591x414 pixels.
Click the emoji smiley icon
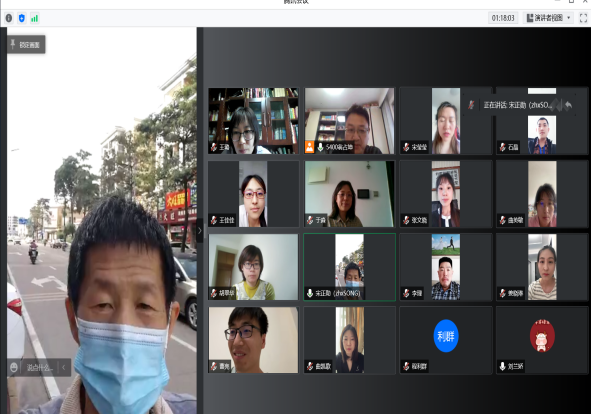tap(14, 367)
